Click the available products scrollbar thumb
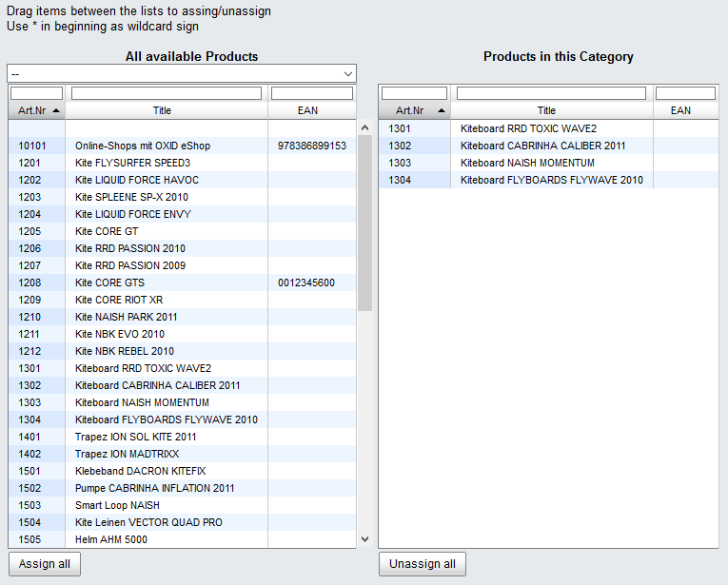Image resolution: width=728 pixels, height=585 pixels. click(x=364, y=224)
